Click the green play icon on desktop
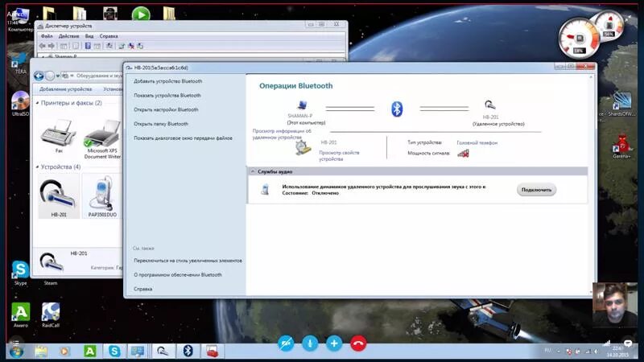This screenshot has height=362, width=644. [x=141, y=14]
